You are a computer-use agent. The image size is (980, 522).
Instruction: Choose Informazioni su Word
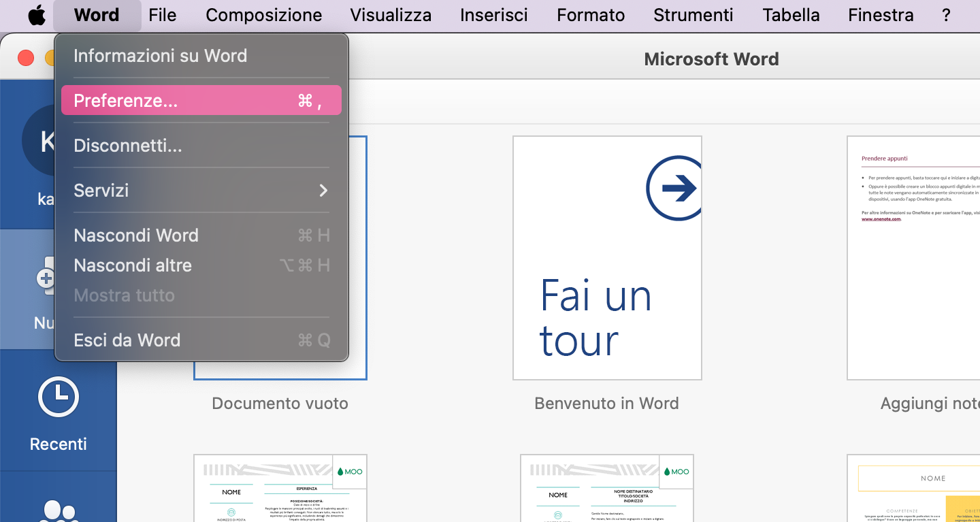click(x=201, y=56)
